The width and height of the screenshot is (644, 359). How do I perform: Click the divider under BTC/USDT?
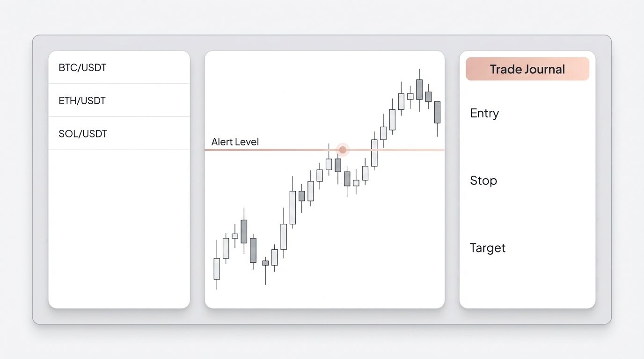tap(119, 84)
